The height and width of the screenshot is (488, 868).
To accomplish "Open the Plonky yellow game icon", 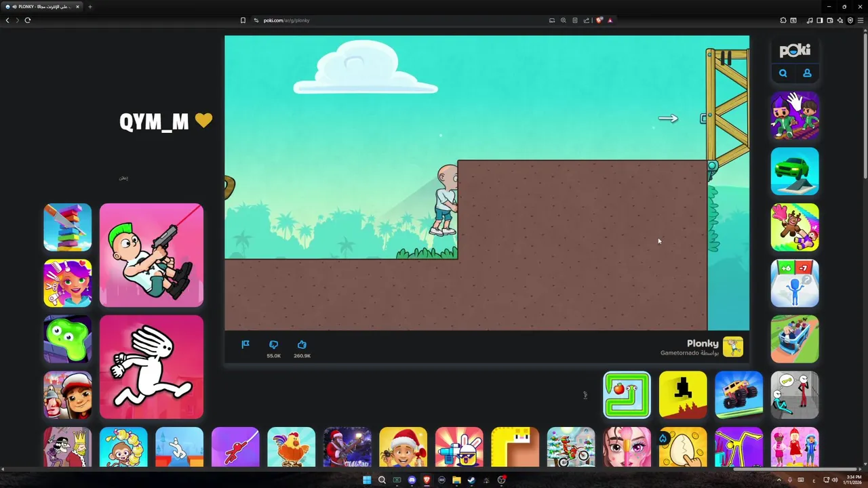I will (733, 347).
